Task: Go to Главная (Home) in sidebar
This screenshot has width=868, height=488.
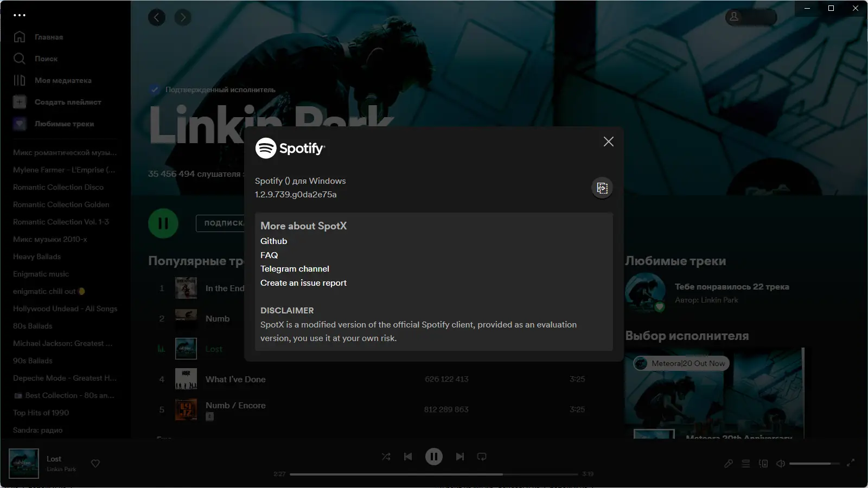Action: pos(49,37)
